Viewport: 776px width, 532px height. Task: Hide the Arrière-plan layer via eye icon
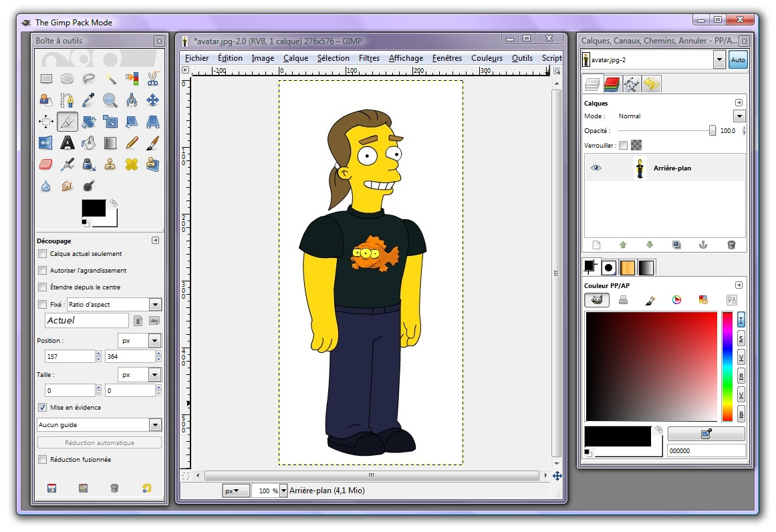[596, 168]
